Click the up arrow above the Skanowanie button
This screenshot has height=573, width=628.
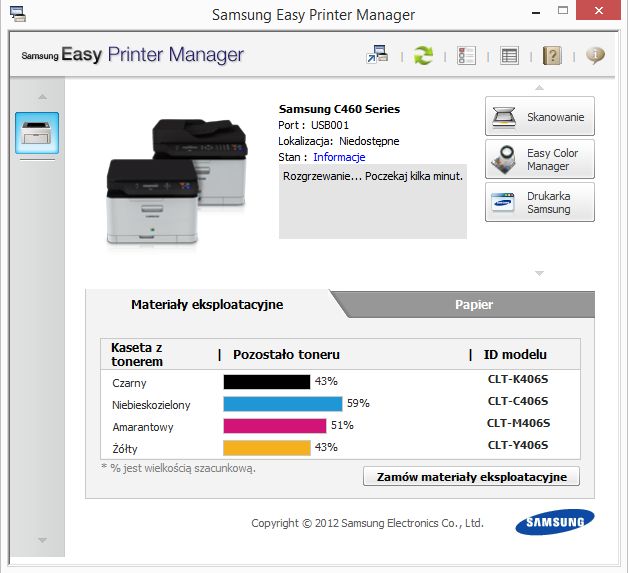pos(539,87)
